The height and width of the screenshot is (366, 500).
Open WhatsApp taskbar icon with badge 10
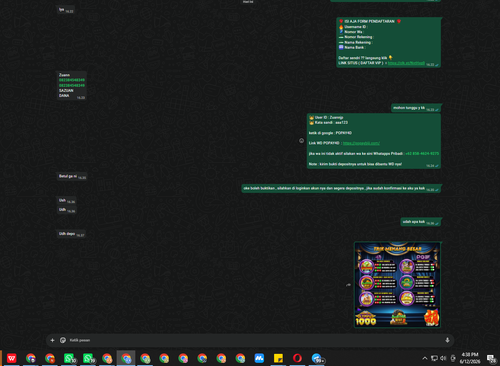[x=69, y=358]
